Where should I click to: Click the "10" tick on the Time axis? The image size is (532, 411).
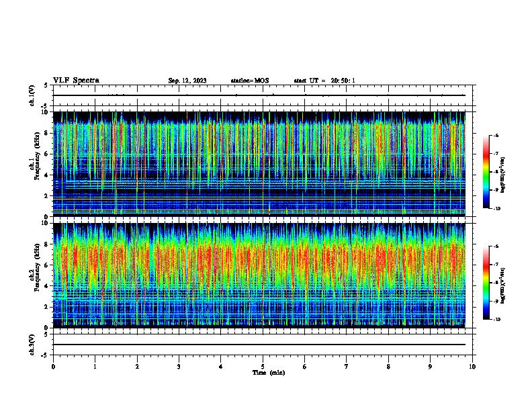472,367
